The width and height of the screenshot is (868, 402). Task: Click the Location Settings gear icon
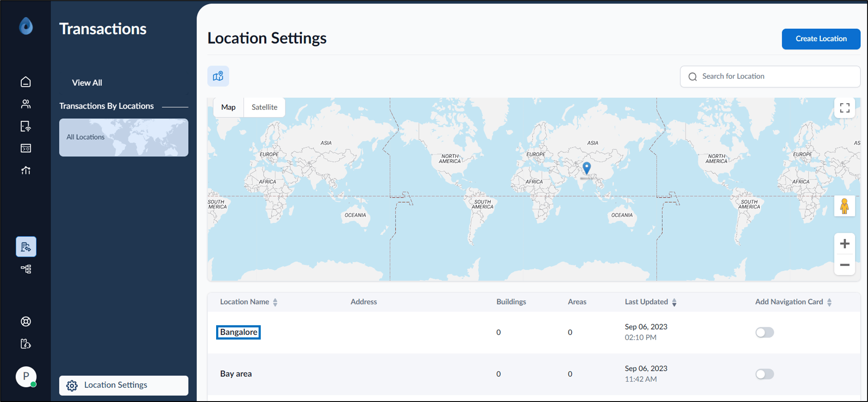coord(72,386)
